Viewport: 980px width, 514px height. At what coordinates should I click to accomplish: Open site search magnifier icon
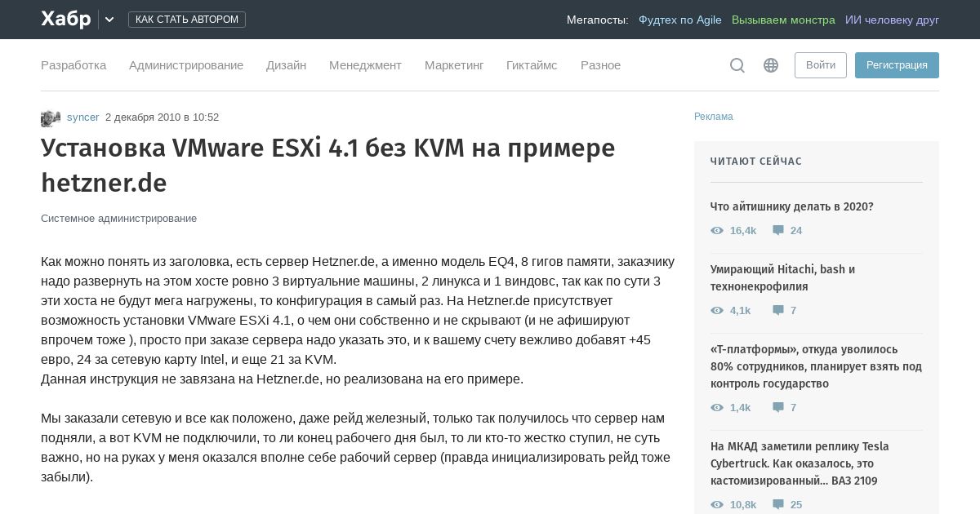pos(737,65)
